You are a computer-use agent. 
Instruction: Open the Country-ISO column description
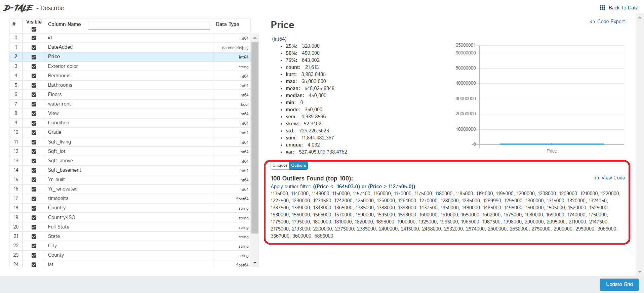(62, 217)
